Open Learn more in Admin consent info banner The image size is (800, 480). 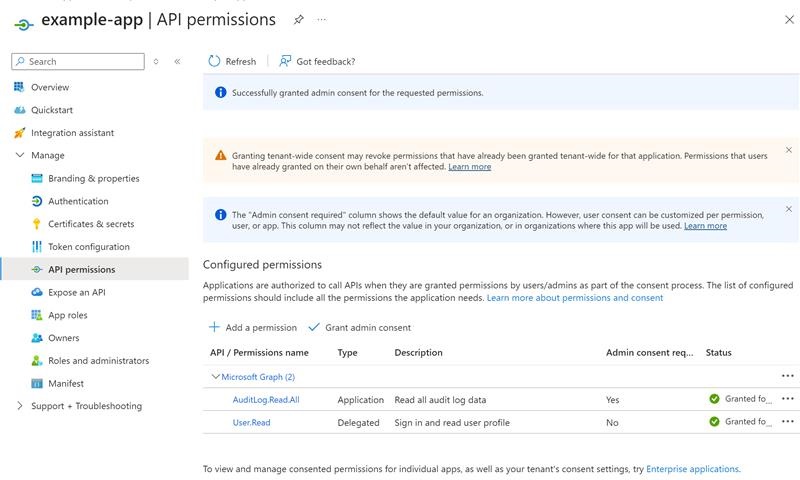click(x=705, y=226)
